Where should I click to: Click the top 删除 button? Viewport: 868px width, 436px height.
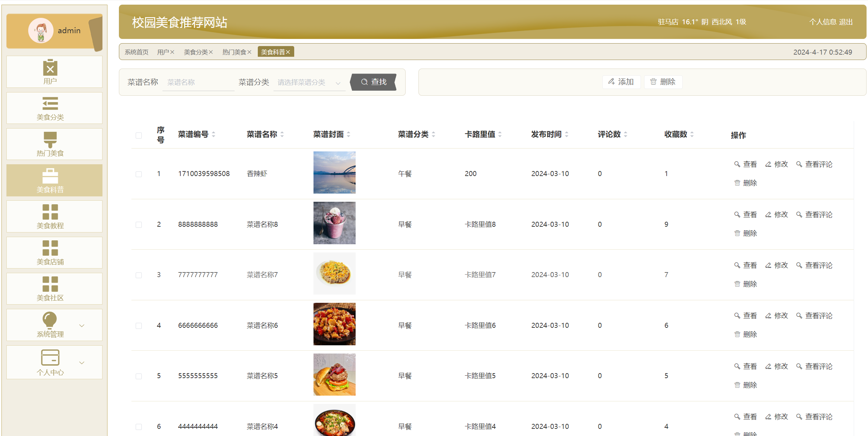(663, 82)
